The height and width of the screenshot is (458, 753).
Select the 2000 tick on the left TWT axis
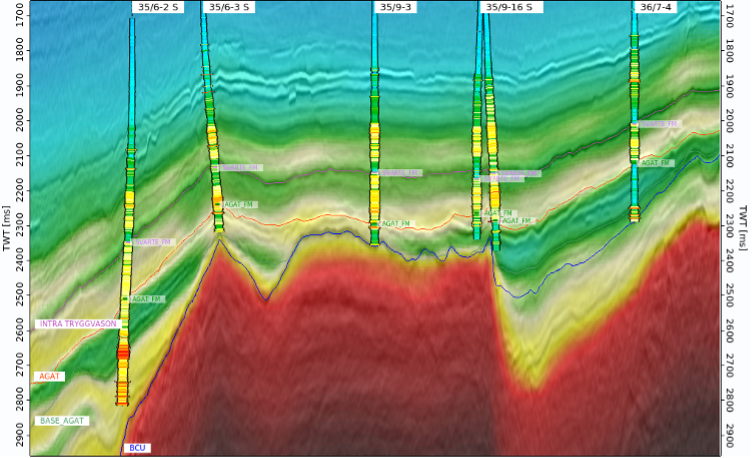(x=20, y=120)
